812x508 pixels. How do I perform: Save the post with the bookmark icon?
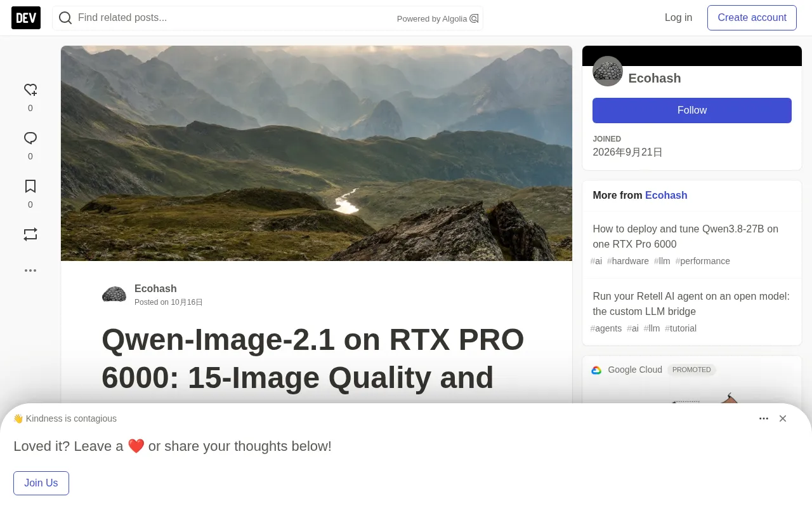pyautogui.click(x=30, y=187)
